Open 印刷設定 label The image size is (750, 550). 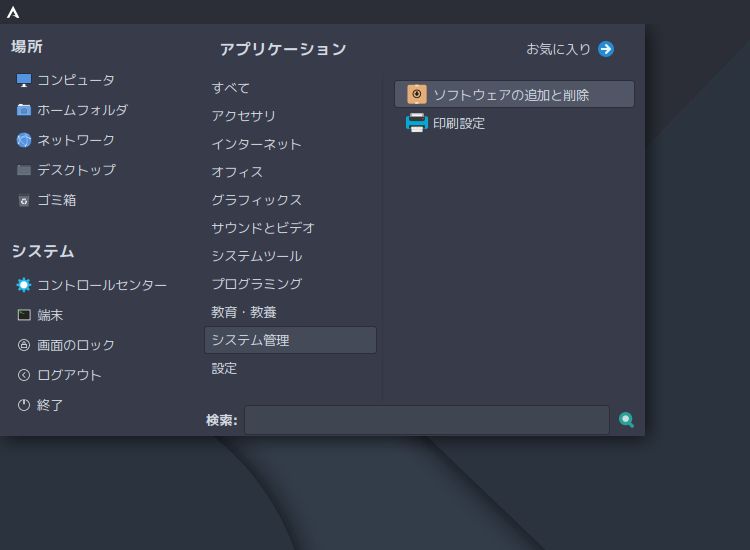[x=459, y=123]
